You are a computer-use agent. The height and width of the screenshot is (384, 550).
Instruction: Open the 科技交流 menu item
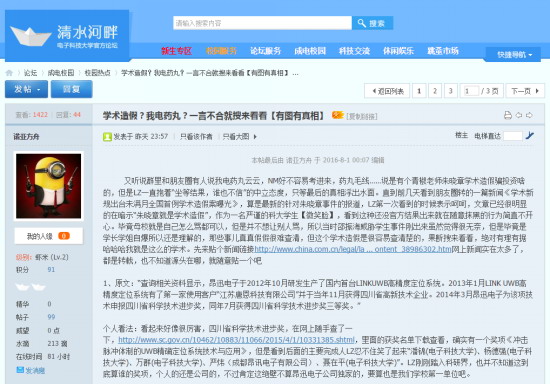(x=354, y=51)
